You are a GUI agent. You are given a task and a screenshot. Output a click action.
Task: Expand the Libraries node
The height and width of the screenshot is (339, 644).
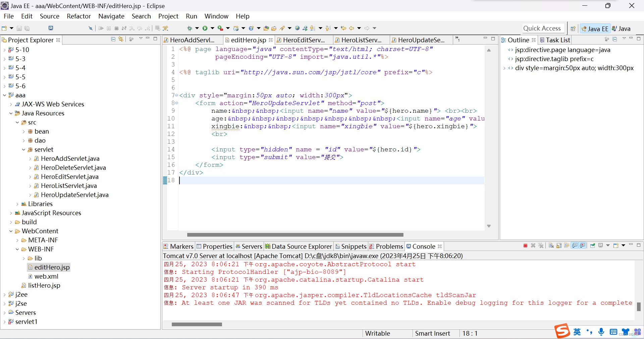17,204
